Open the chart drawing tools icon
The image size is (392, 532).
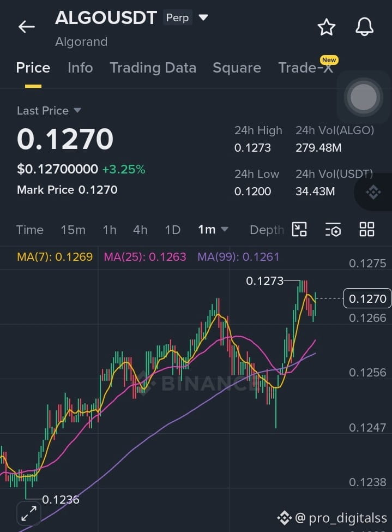pos(299,229)
